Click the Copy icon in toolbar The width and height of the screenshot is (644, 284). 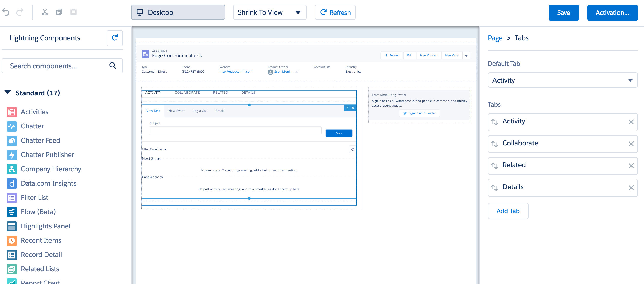59,12
